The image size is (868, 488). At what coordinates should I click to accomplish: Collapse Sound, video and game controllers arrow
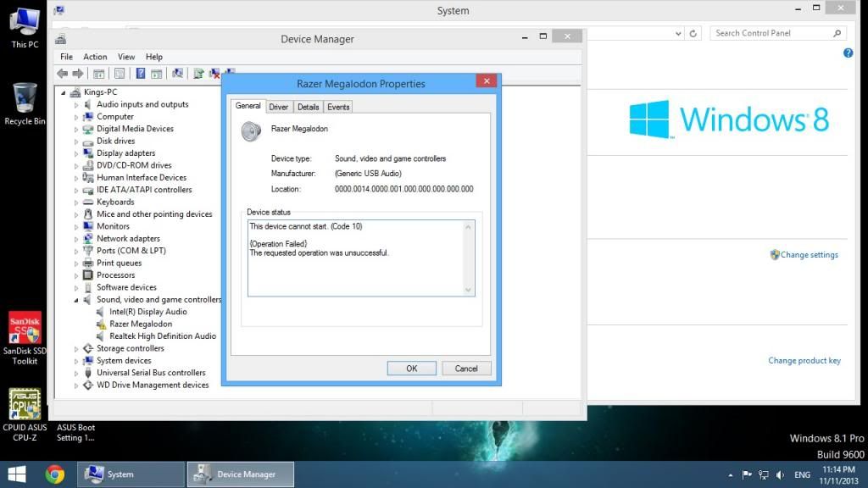(76, 300)
